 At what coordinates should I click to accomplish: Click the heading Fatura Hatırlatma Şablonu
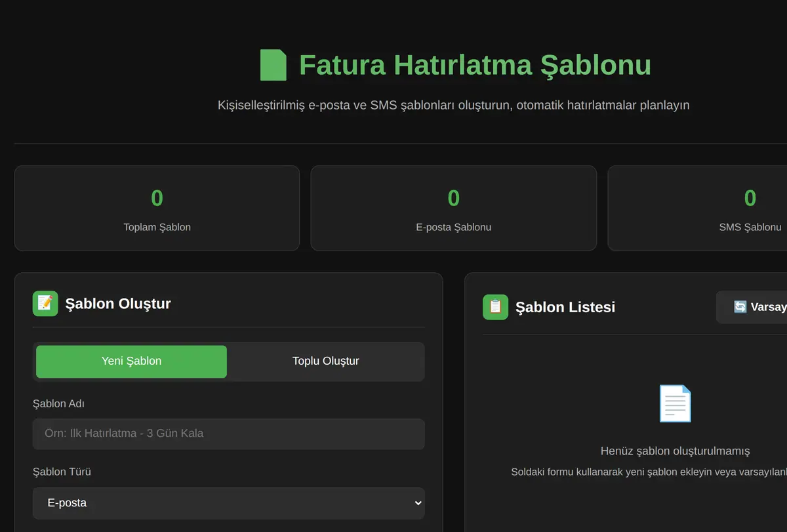[475, 66]
